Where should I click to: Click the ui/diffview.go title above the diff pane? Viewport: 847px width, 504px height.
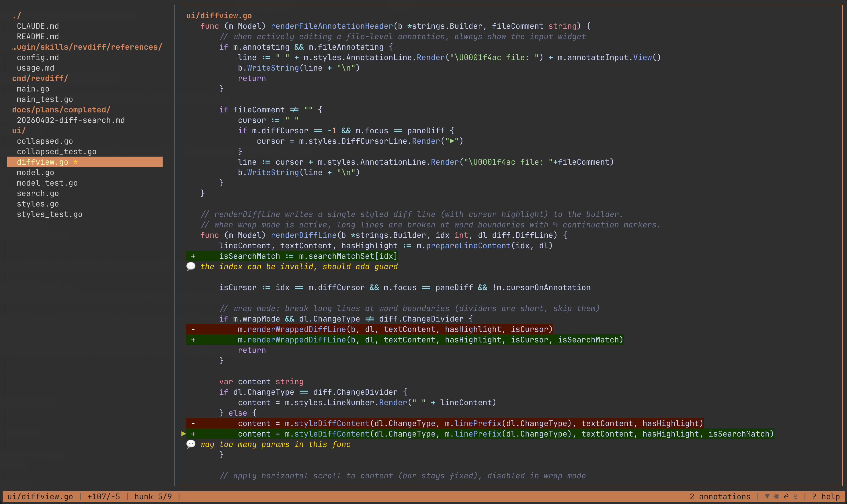219,15
